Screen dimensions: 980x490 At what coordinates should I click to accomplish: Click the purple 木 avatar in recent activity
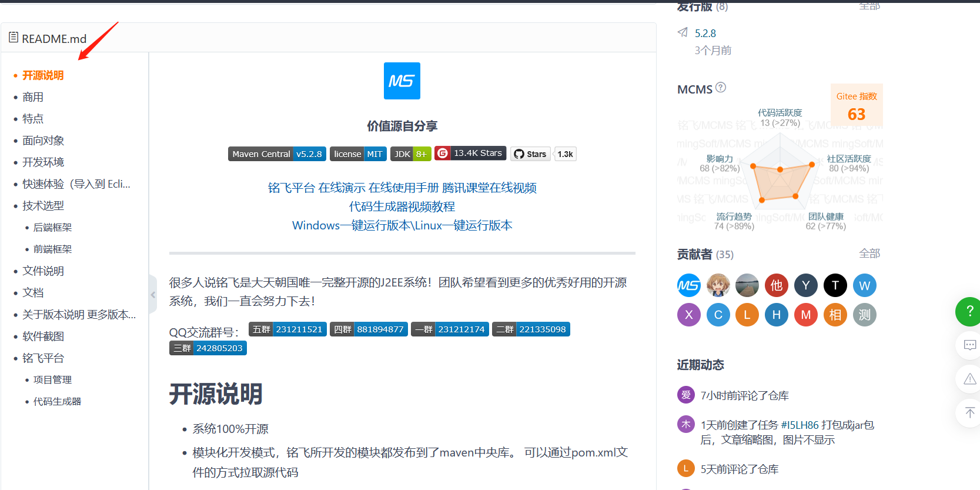tap(686, 424)
